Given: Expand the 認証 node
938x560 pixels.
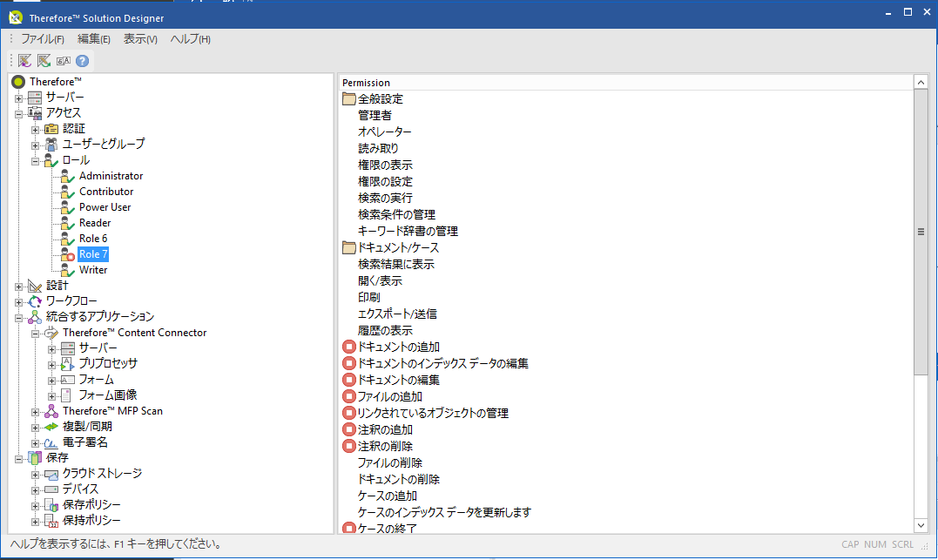Looking at the screenshot, I should click(x=36, y=129).
